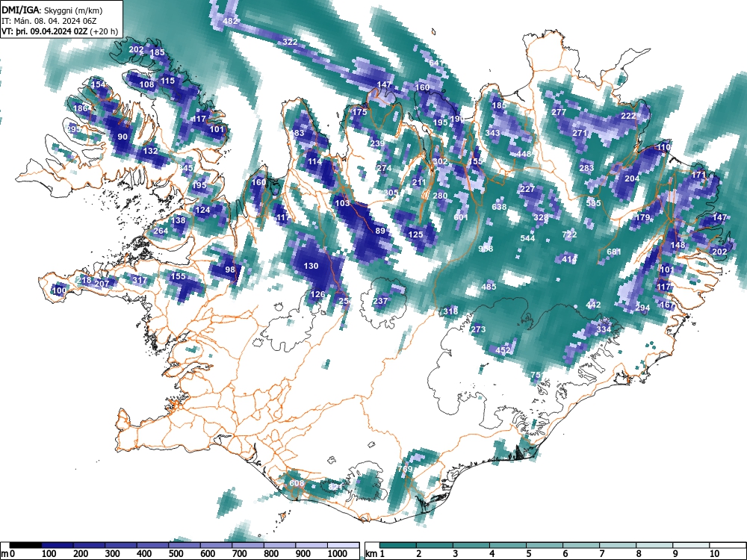The image size is (747, 560).
Task: Click the palest lavender legend swatch at 1000 m
Action: click(x=343, y=545)
